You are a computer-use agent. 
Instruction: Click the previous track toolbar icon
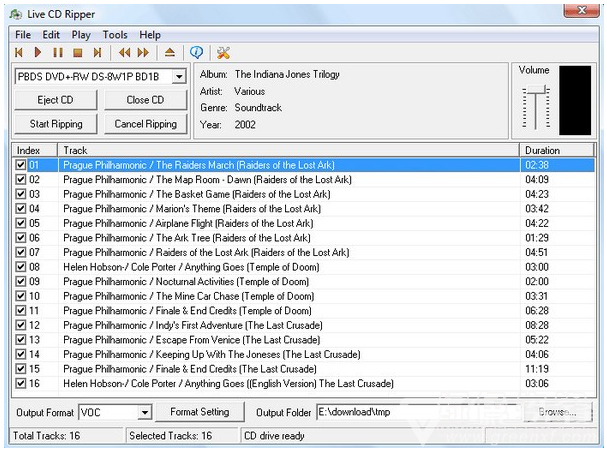[x=19, y=52]
